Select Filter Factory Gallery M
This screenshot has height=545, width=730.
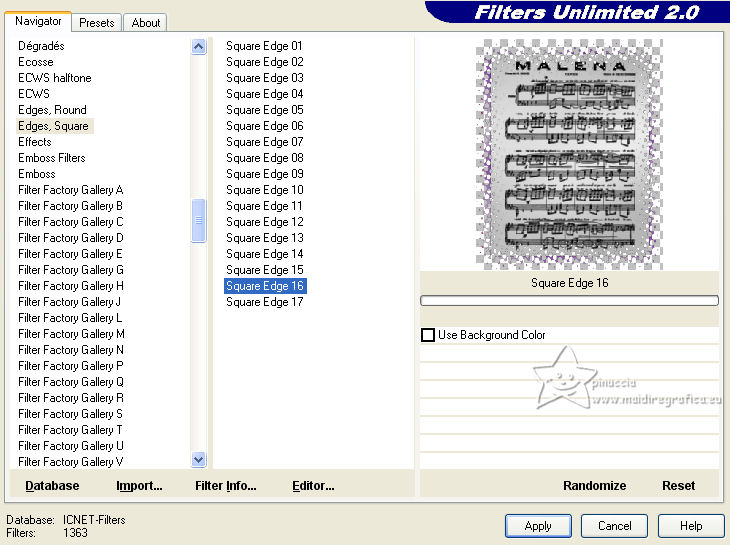tap(71, 334)
